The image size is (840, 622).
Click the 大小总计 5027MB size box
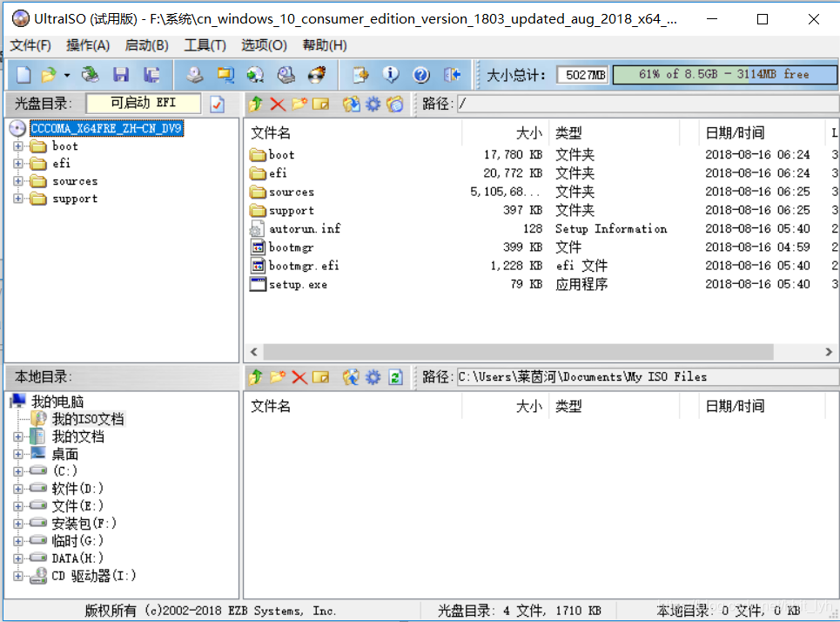click(583, 75)
